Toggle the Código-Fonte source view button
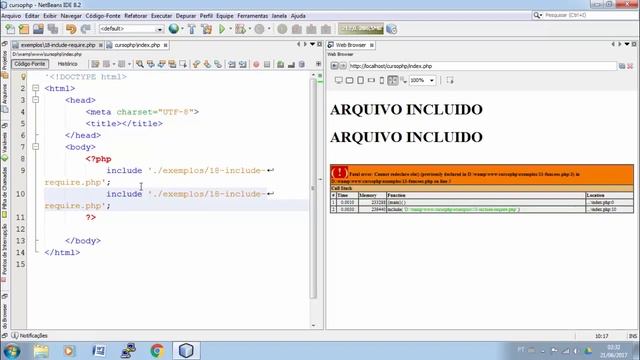The image size is (640, 360). pos(30,64)
